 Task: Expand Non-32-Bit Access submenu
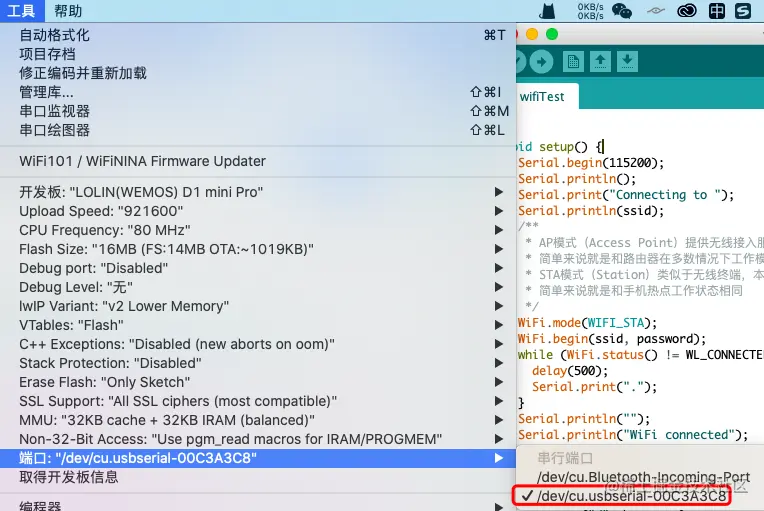258,439
